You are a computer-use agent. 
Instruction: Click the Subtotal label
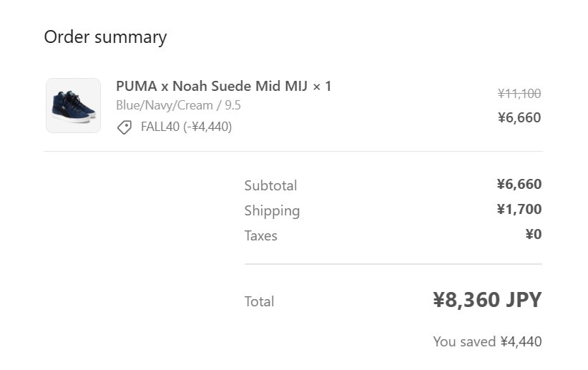coord(270,185)
